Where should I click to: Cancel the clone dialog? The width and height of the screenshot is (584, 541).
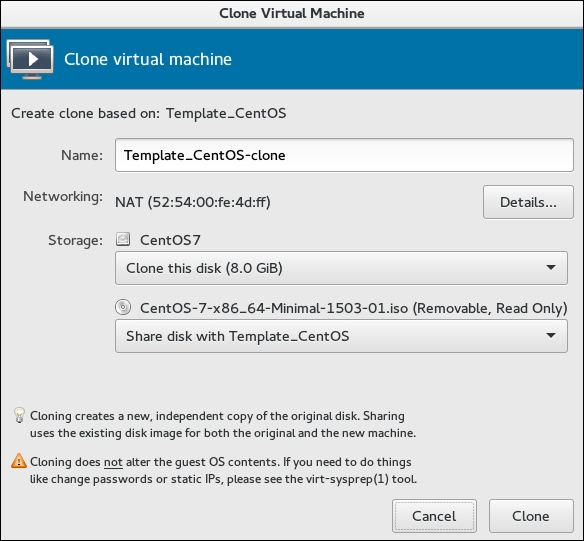pos(434,516)
